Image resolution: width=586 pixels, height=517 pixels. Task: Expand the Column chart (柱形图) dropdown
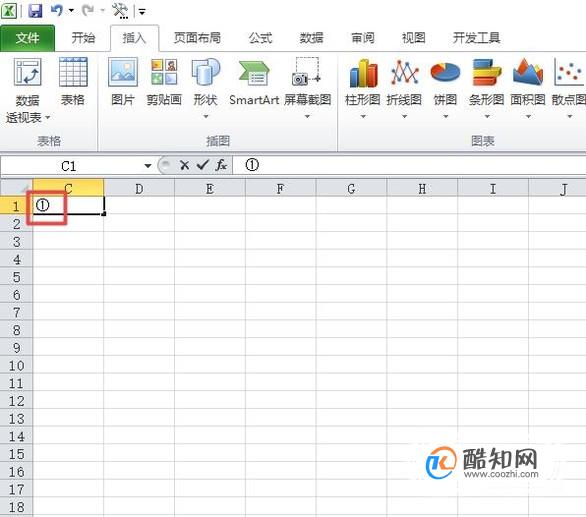pyautogui.click(x=362, y=117)
